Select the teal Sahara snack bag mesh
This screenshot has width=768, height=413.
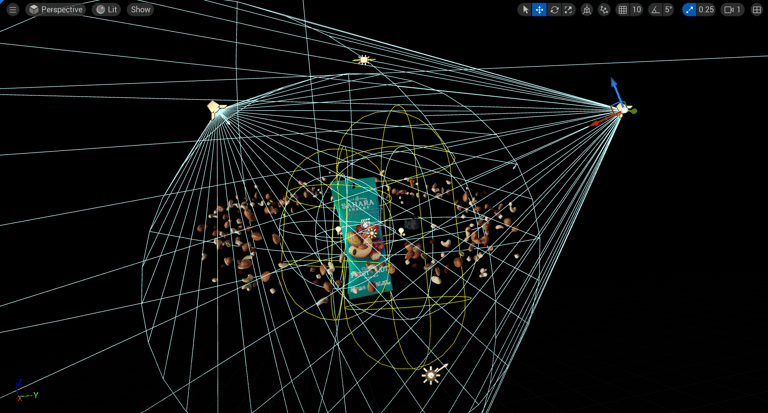[x=361, y=238]
